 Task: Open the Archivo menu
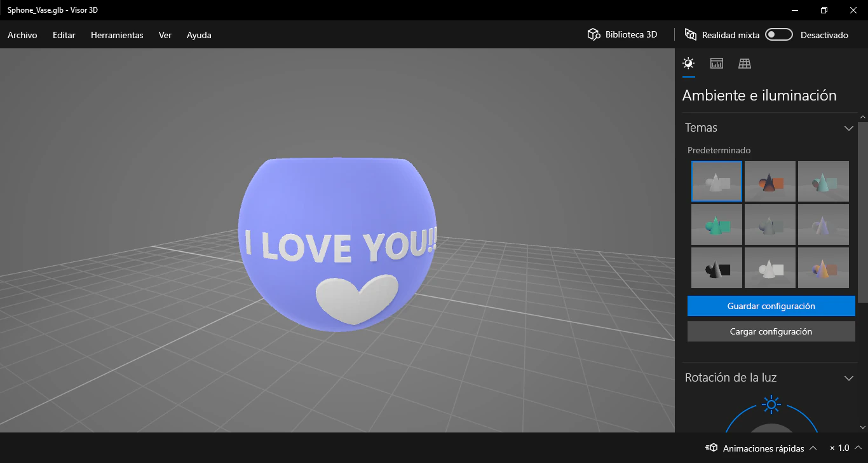(22, 35)
